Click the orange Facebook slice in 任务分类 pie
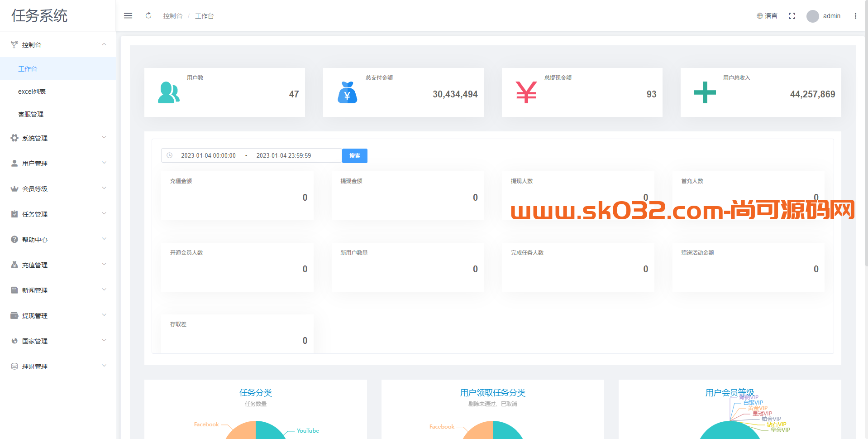868x439 pixels. (242, 431)
